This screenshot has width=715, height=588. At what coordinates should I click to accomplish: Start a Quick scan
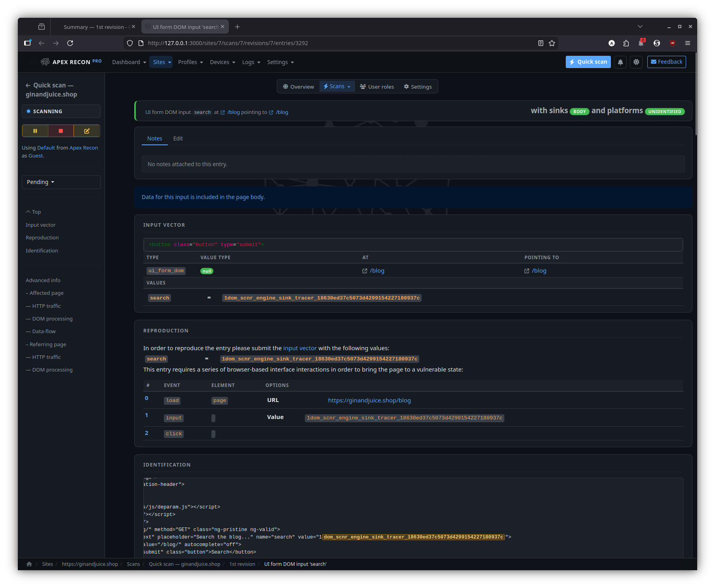[588, 62]
